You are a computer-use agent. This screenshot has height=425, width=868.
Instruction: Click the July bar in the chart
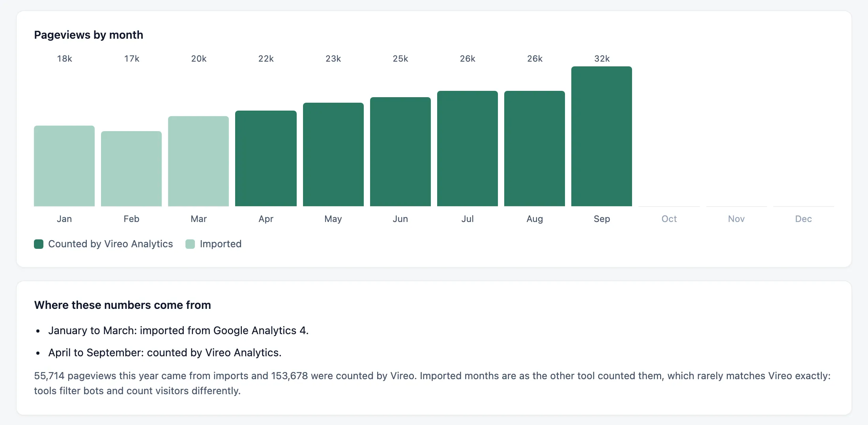point(468,149)
